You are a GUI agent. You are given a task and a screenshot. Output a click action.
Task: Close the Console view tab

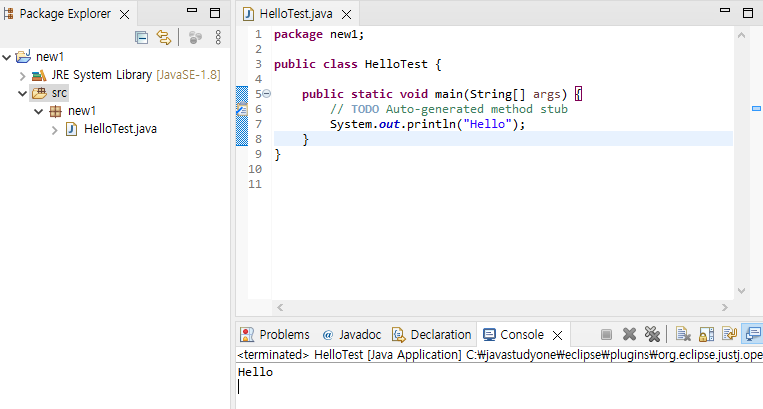[x=558, y=335]
